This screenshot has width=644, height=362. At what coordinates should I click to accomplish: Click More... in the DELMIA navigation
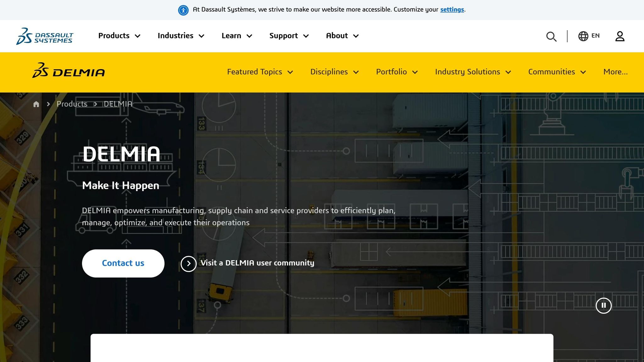(x=615, y=72)
